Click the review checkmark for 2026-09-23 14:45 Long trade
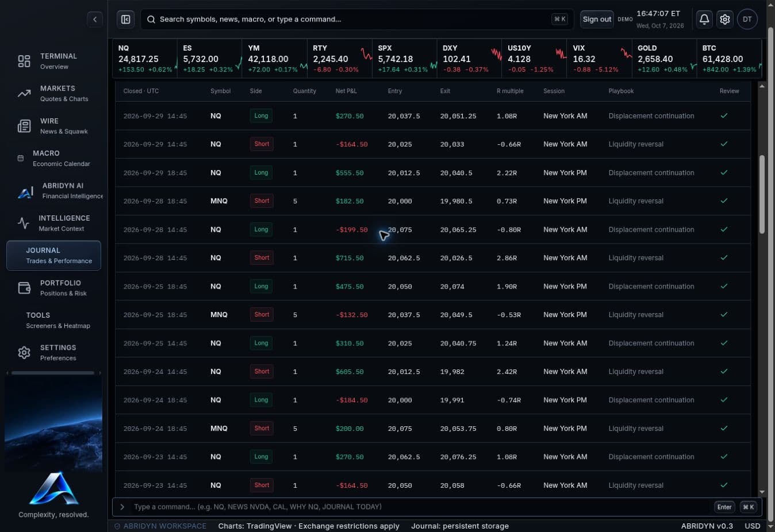The height and width of the screenshot is (532, 775). [x=724, y=457]
